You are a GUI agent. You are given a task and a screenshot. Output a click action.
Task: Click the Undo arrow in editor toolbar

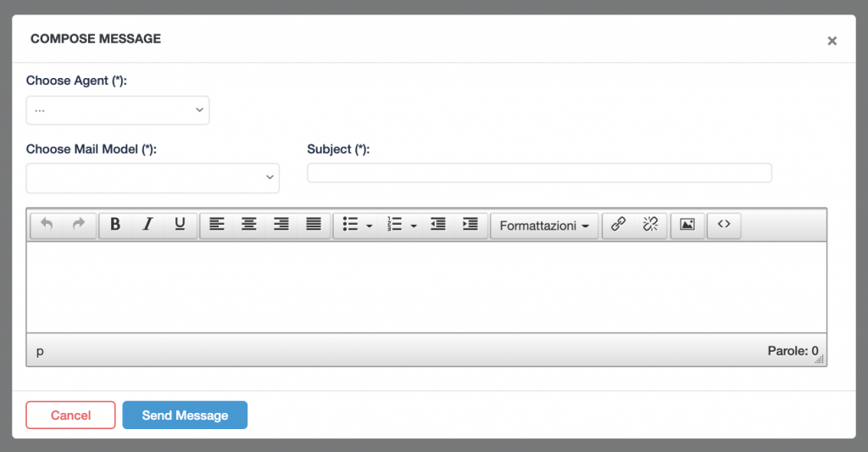click(47, 225)
